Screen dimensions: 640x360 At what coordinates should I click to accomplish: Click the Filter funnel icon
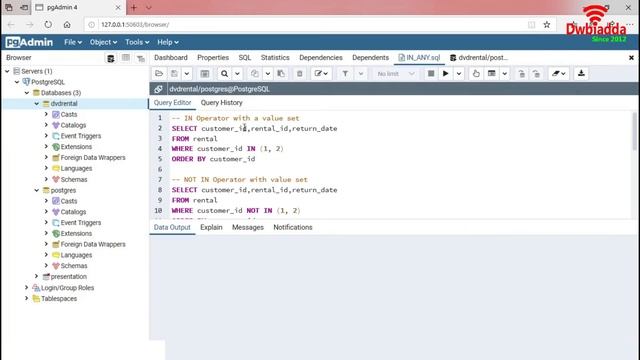(345, 74)
